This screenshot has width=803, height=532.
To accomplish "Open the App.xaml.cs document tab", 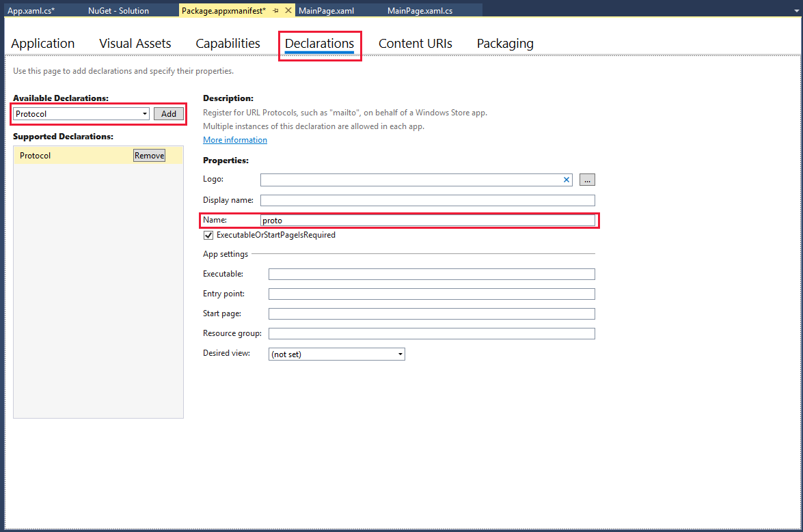I will coord(31,11).
